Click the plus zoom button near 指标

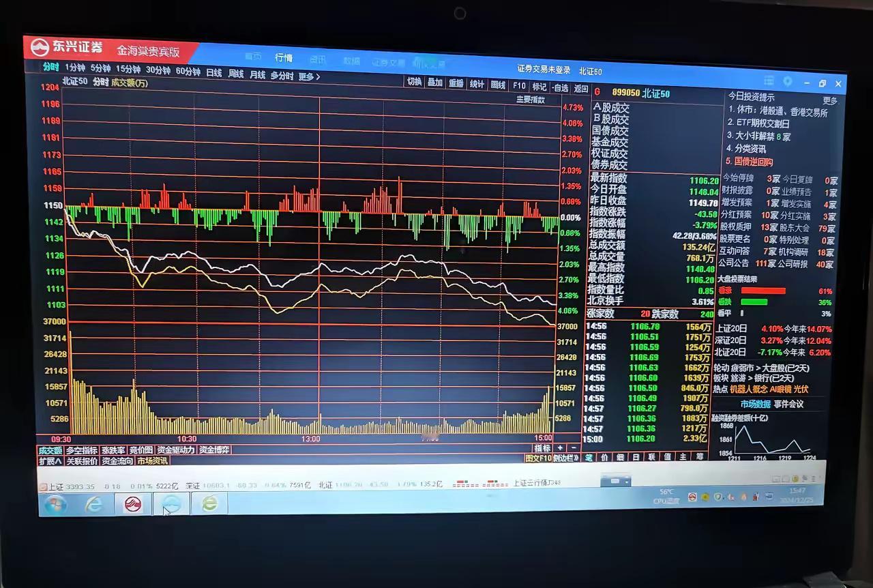(x=561, y=448)
